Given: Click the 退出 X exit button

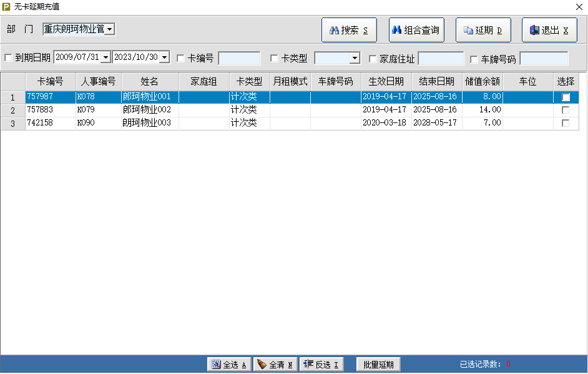Looking at the screenshot, I should click(x=549, y=30).
